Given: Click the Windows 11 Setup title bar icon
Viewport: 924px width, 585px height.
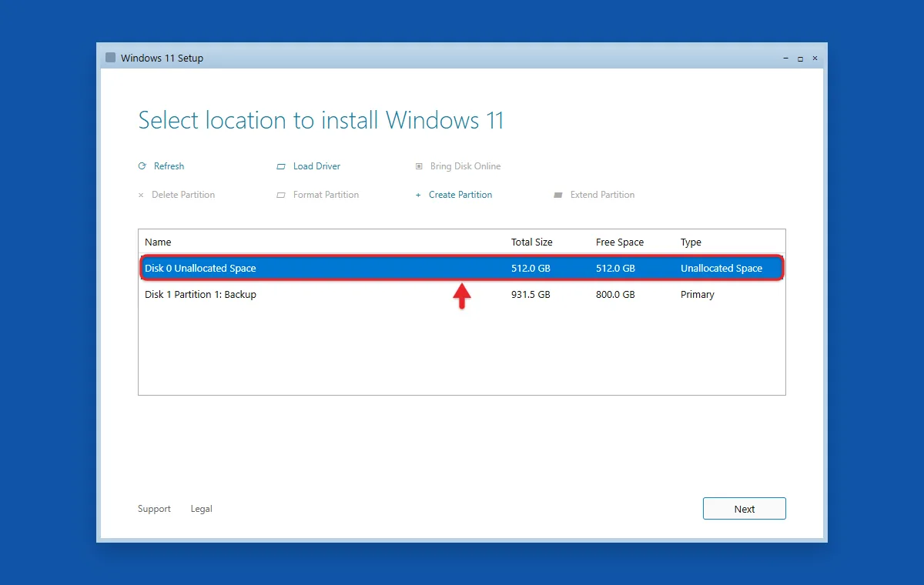Looking at the screenshot, I should click(111, 58).
